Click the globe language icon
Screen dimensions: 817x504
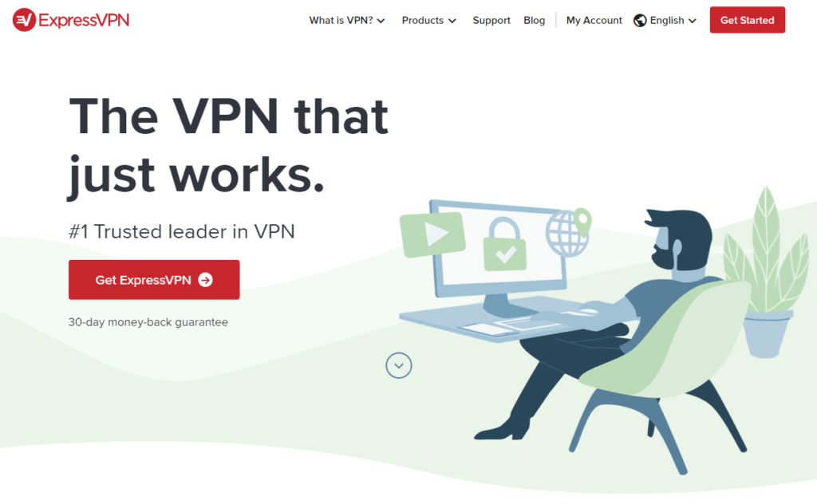[640, 20]
